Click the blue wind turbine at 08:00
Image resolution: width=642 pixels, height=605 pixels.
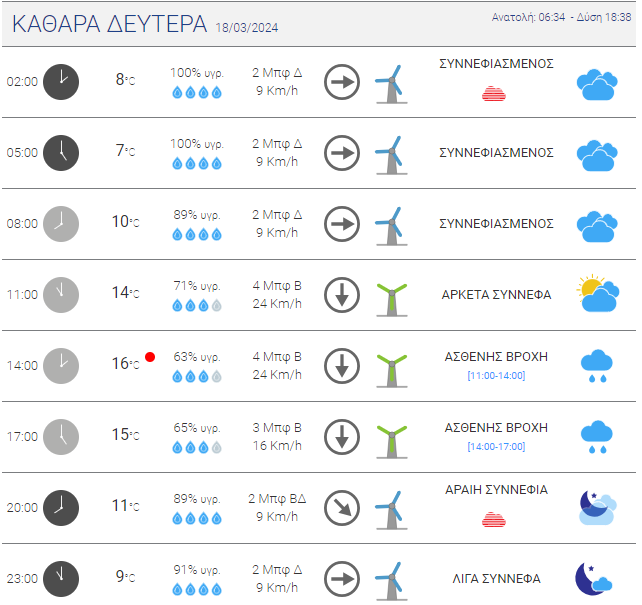(x=391, y=224)
